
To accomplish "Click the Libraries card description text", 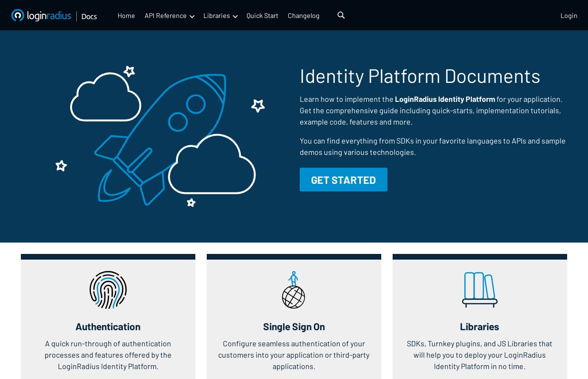I will pyautogui.click(x=479, y=355).
